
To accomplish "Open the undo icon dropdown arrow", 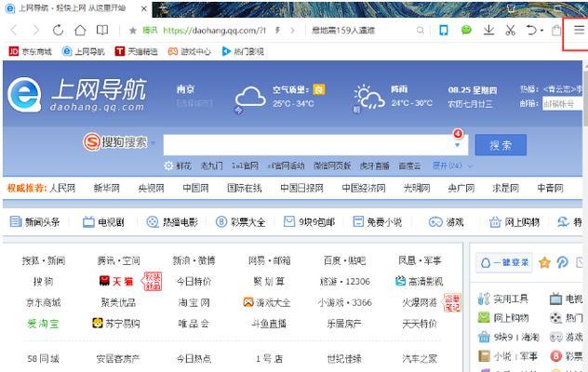I will pyautogui.click(x=541, y=31).
